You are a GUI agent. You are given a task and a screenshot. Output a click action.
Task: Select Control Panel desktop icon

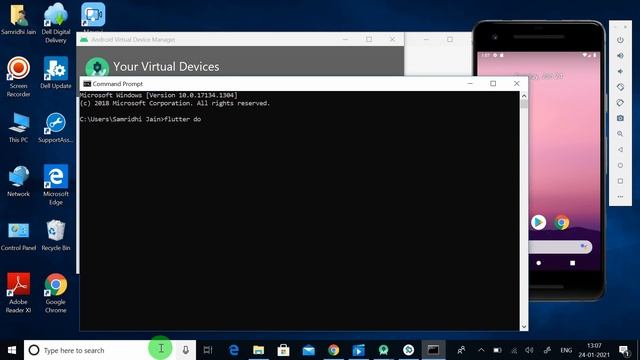click(x=18, y=236)
